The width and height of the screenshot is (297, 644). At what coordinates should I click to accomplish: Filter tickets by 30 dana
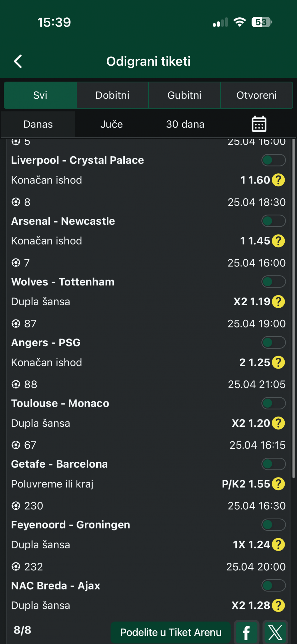coord(185,124)
